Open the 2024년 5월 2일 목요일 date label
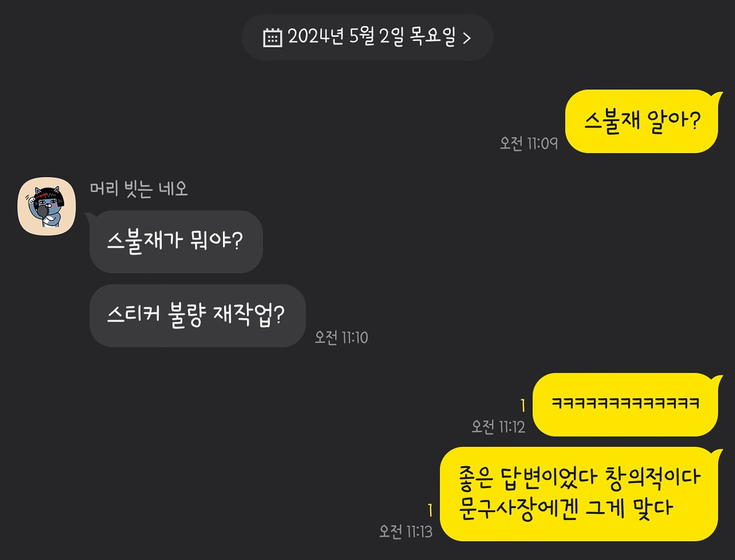Screen dimensions: 735x560 372,37
